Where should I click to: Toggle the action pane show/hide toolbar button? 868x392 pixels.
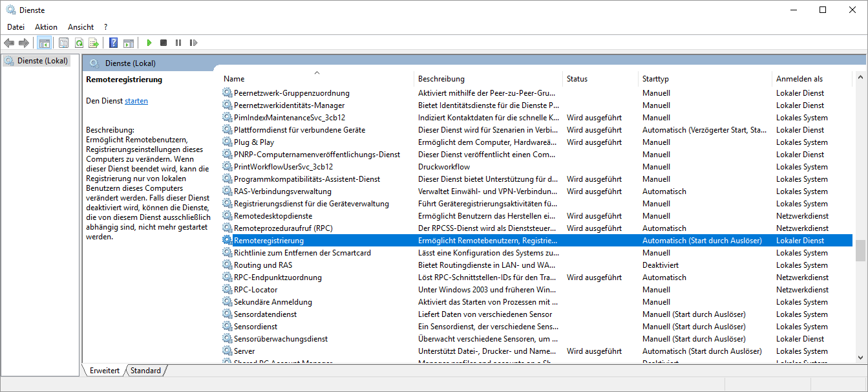click(129, 43)
